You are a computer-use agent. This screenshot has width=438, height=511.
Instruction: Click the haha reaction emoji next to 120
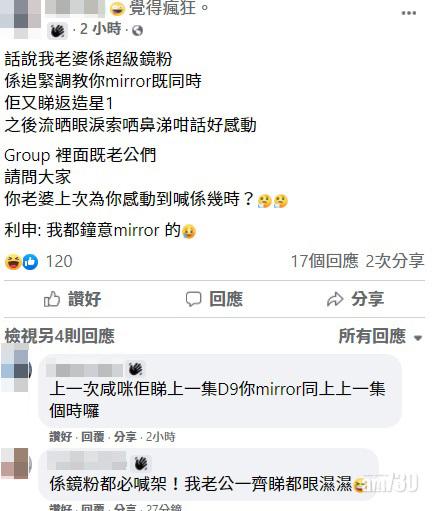coord(13,262)
